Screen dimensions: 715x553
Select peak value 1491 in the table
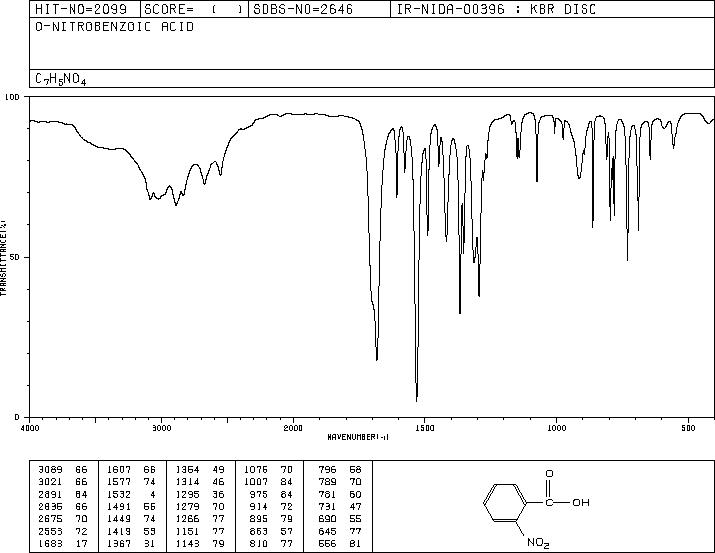(x=119, y=506)
